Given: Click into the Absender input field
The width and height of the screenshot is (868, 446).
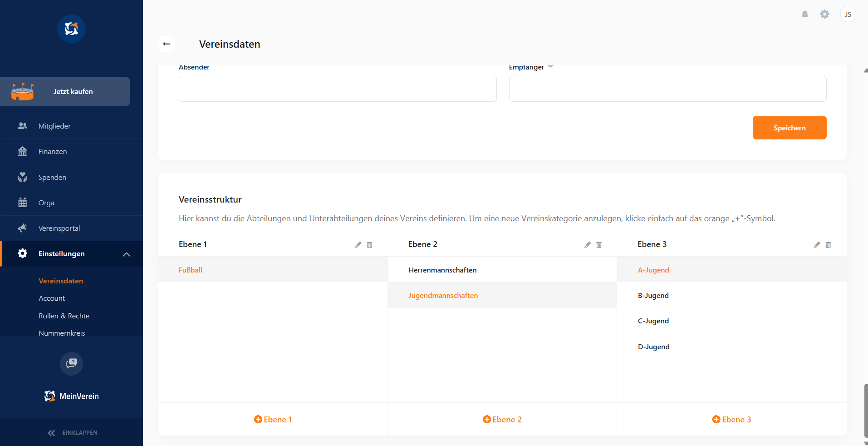Looking at the screenshot, I should 338,89.
